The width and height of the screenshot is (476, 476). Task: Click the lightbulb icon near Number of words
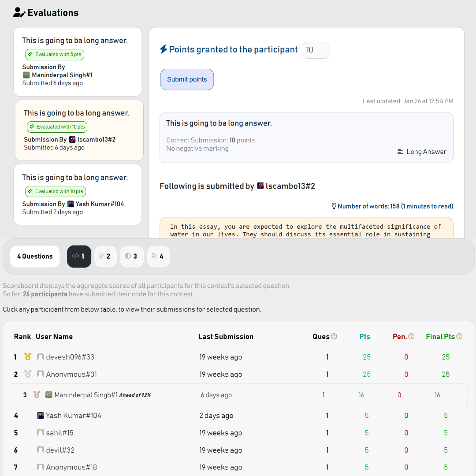coord(334,206)
